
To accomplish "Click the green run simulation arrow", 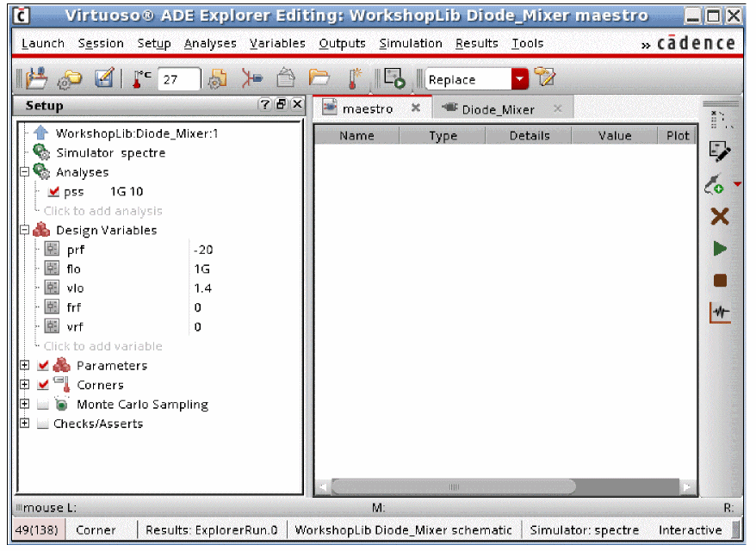I will point(719,249).
